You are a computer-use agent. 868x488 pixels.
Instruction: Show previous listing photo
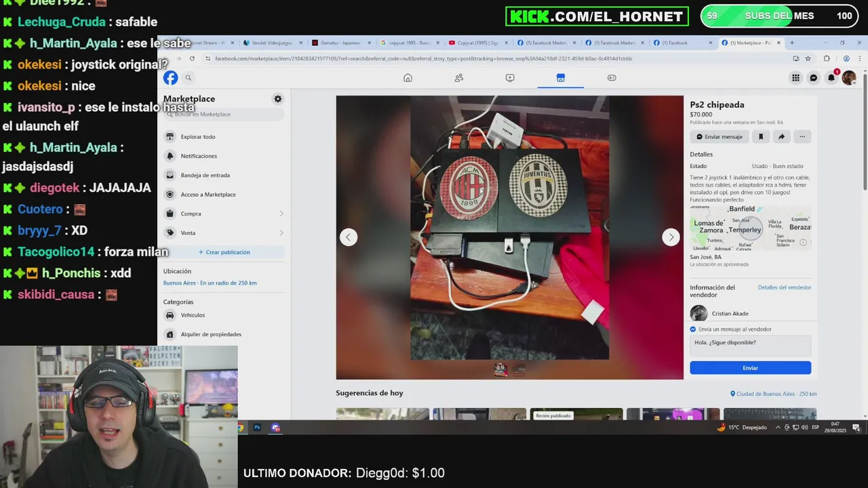pos(349,237)
